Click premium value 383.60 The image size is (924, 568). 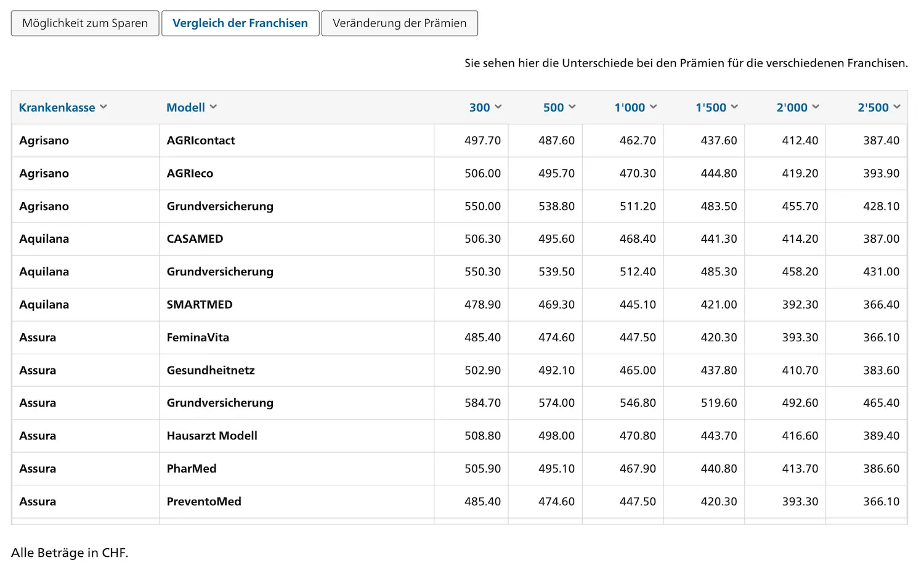tap(881, 370)
